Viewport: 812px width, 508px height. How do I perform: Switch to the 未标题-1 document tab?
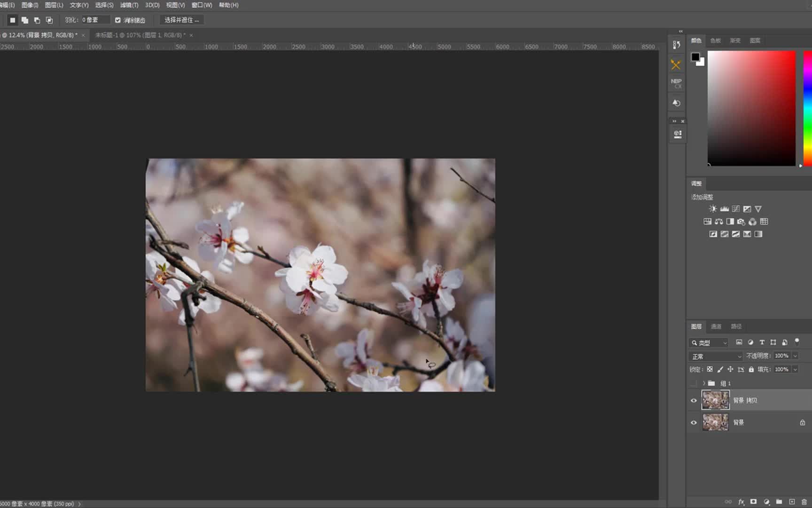141,35
